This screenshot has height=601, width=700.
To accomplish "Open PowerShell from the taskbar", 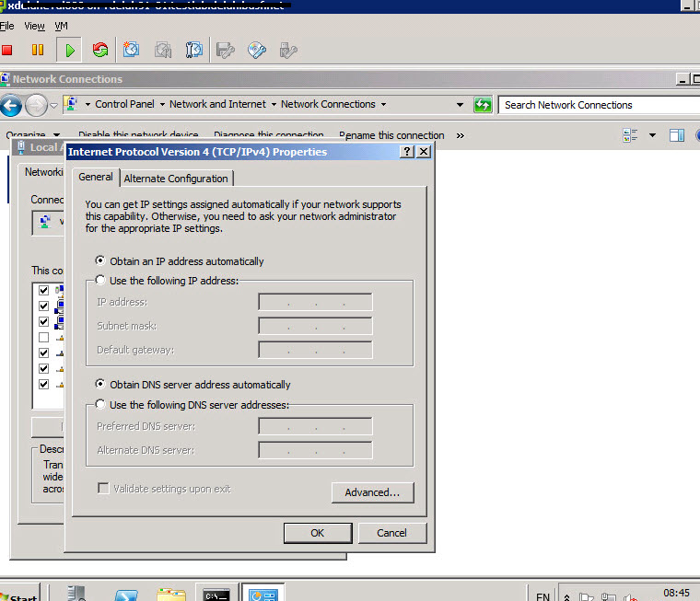I will (x=126, y=595).
